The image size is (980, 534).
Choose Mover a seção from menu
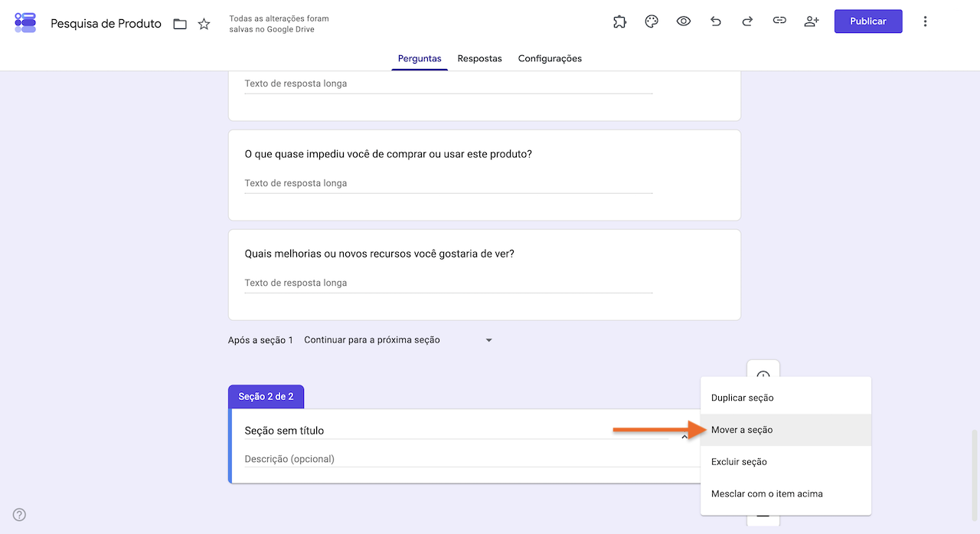point(786,430)
